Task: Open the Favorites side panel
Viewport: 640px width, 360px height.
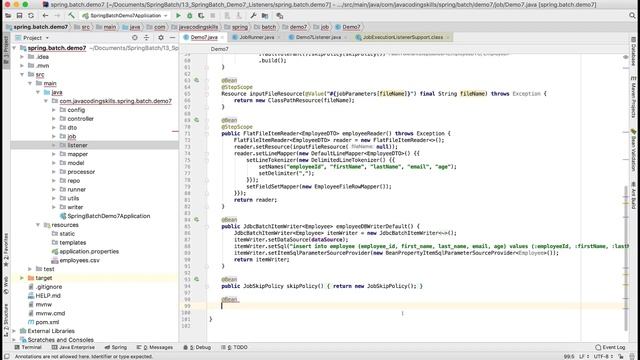Action: [x=6, y=250]
